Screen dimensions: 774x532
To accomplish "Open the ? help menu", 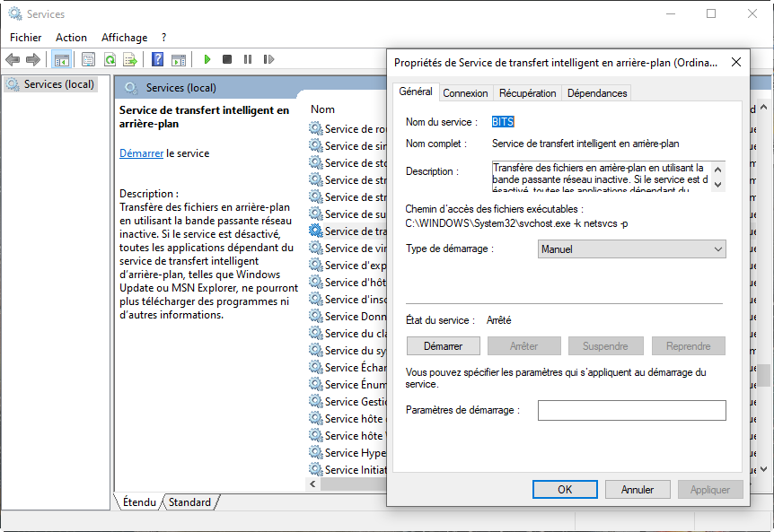I will pos(164,38).
